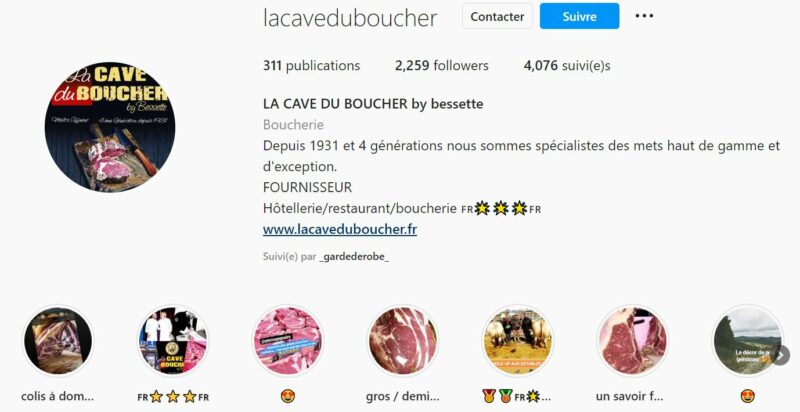
Task: Open the landscape 'Le décor' highlight circle
Action: 747,341
